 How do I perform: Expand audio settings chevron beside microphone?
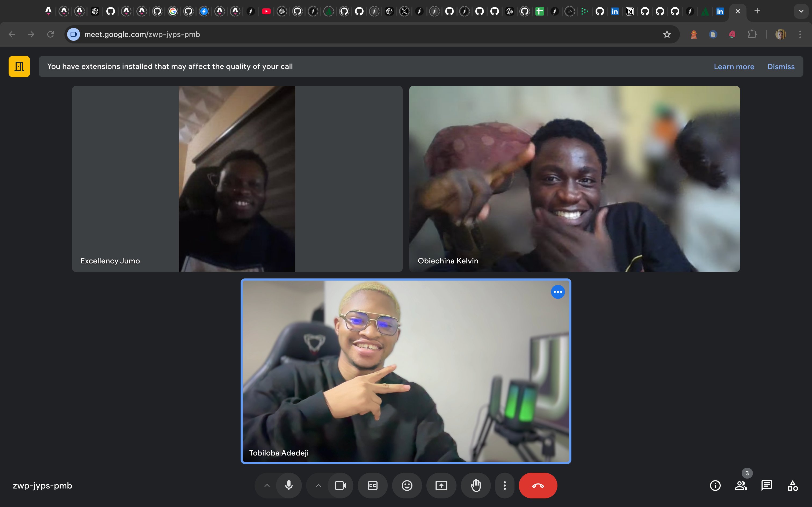[x=267, y=485]
